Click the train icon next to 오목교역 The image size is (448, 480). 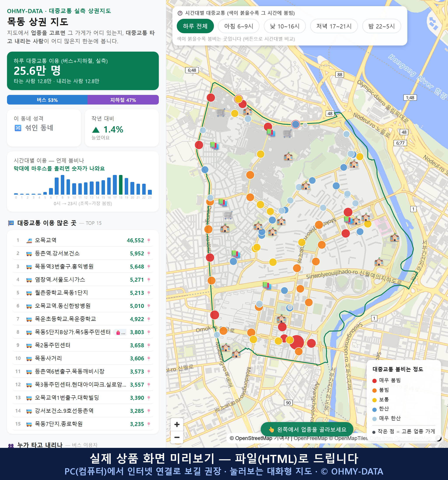[x=29, y=240]
